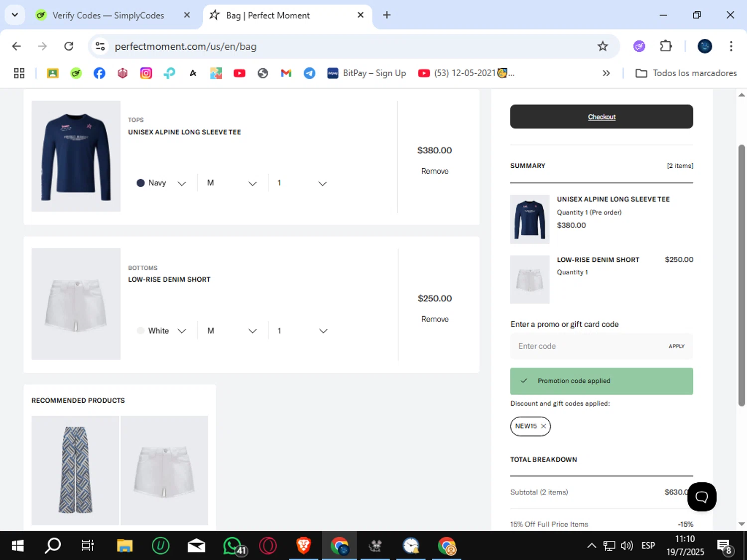
Task: Expand the denim short's size M dropdown
Action: (x=232, y=331)
